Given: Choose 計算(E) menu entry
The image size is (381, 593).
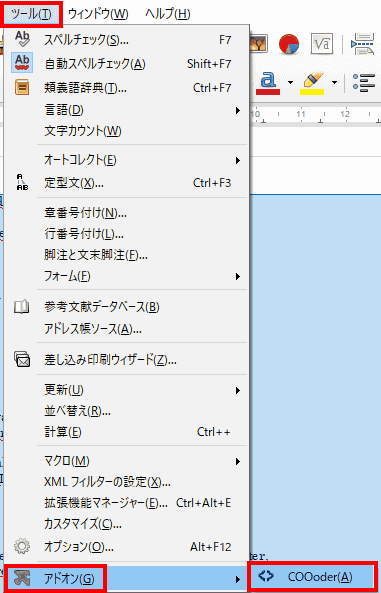Looking at the screenshot, I should point(126,432).
